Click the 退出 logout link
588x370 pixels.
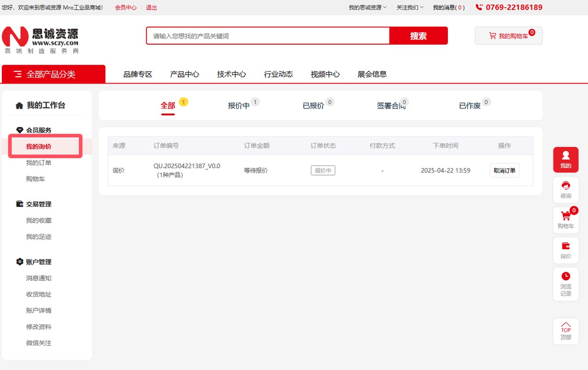151,7
